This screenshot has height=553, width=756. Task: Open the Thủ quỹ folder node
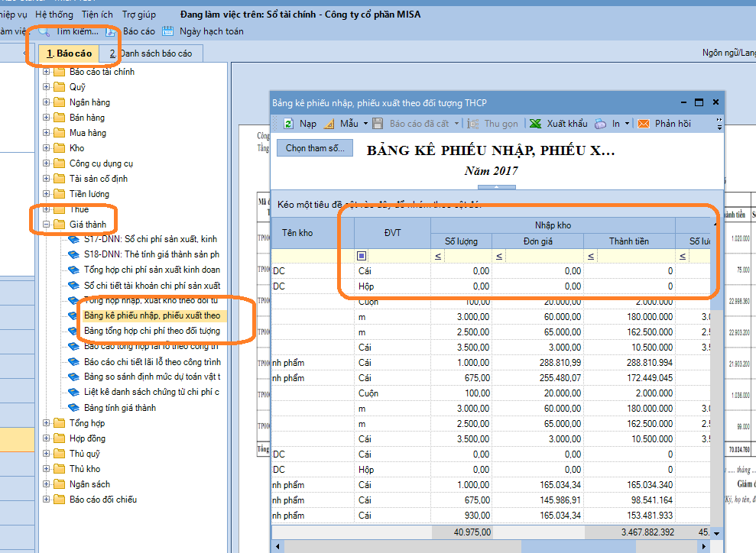click(x=85, y=454)
